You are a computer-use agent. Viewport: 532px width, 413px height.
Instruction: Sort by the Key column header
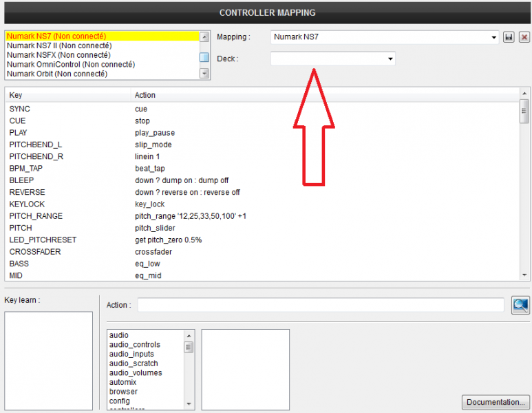click(68, 95)
